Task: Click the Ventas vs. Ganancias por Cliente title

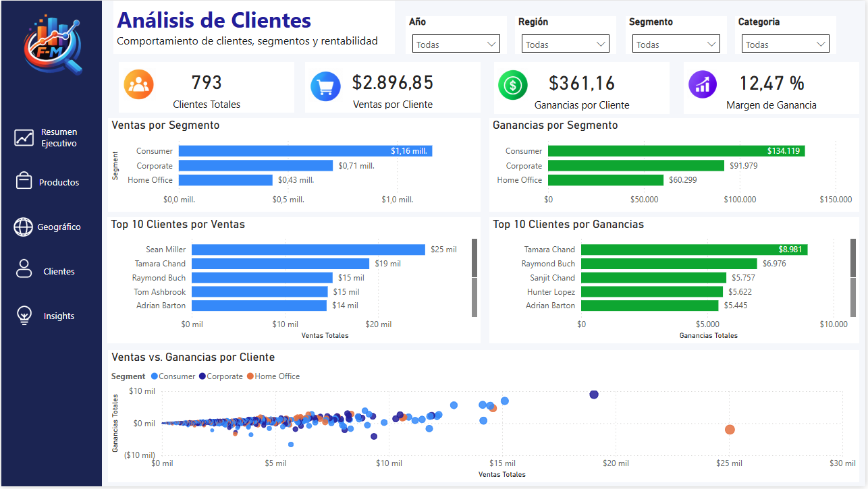Action: (x=193, y=357)
